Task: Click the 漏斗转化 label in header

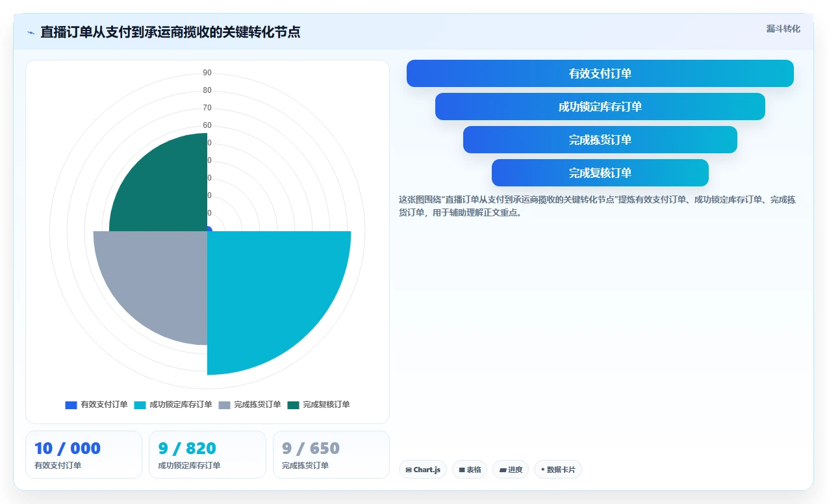Action: (783, 29)
